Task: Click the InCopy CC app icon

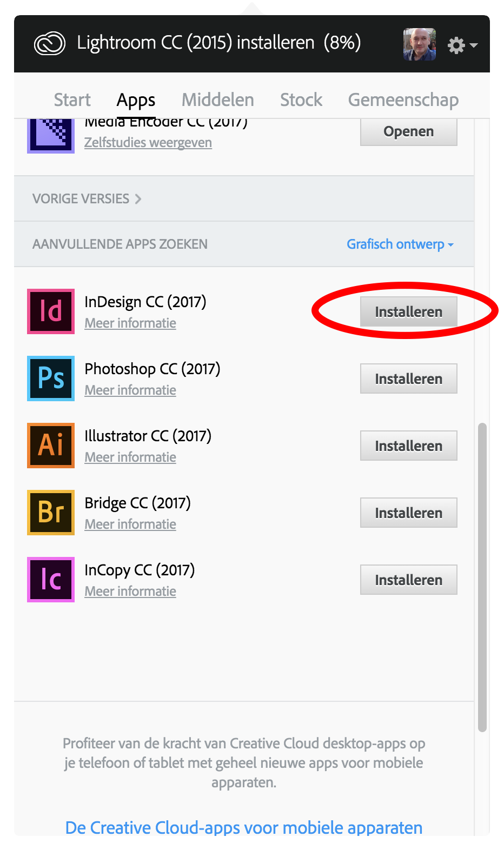Action: [51, 580]
